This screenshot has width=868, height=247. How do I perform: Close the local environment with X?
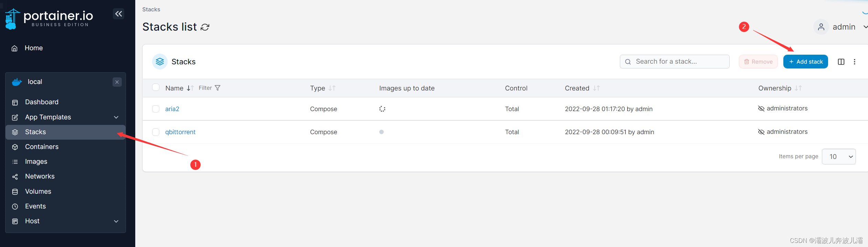coord(117,82)
